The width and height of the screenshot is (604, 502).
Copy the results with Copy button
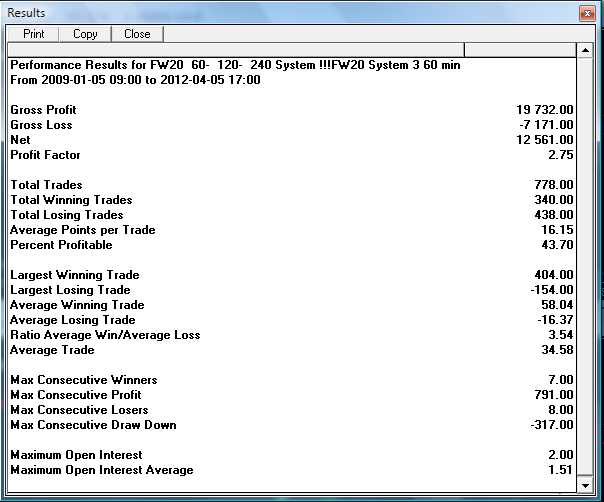click(85, 34)
